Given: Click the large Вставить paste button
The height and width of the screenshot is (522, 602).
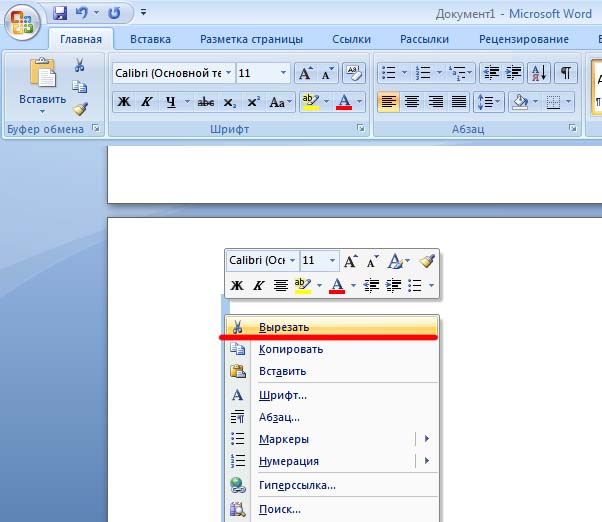Looking at the screenshot, I should 43,80.
